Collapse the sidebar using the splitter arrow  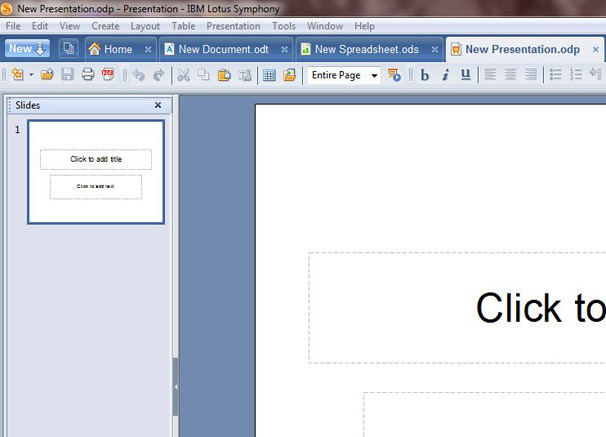(176, 386)
